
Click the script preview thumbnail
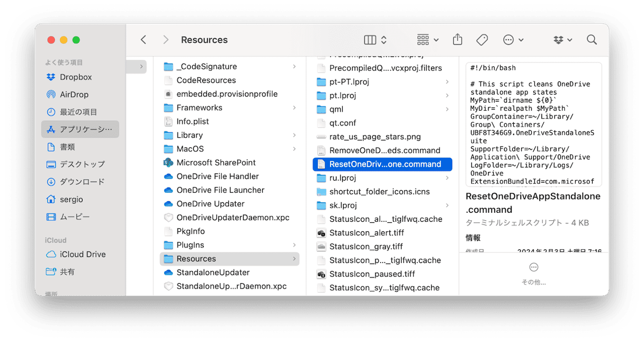[x=533, y=124]
